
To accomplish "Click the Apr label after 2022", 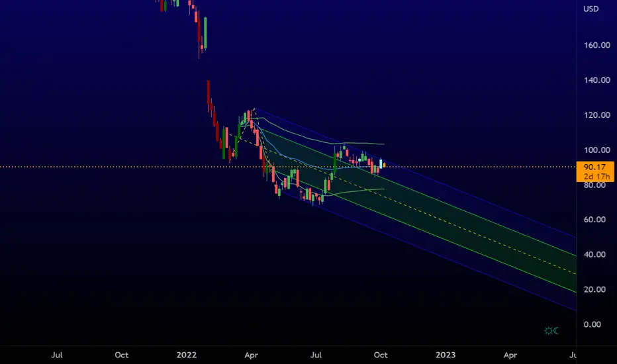I will click(x=251, y=355).
